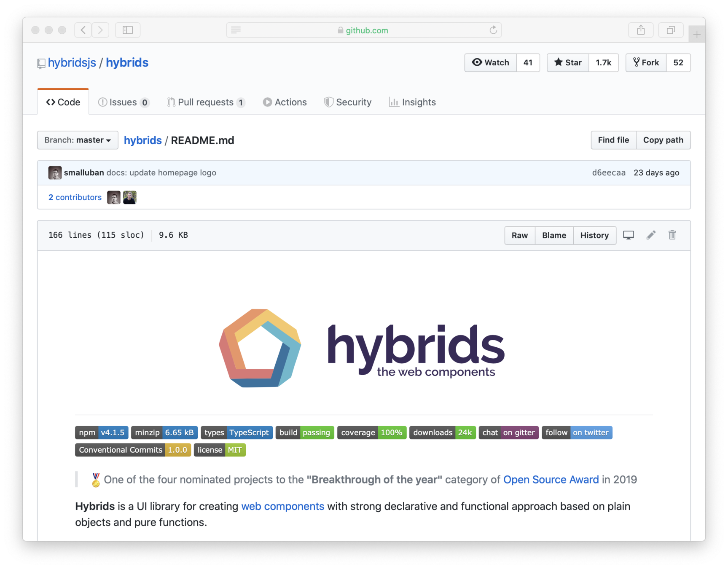Click the medal emoji in the quote
Image resolution: width=728 pixels, height=569 pixels.
(x=96, y=480)
